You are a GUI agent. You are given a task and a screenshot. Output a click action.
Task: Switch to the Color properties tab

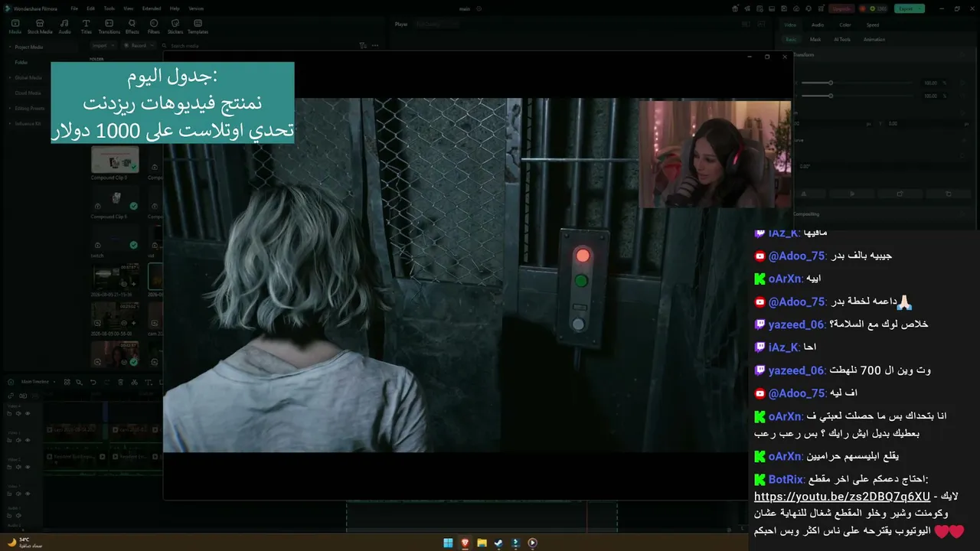coord(845,25)
